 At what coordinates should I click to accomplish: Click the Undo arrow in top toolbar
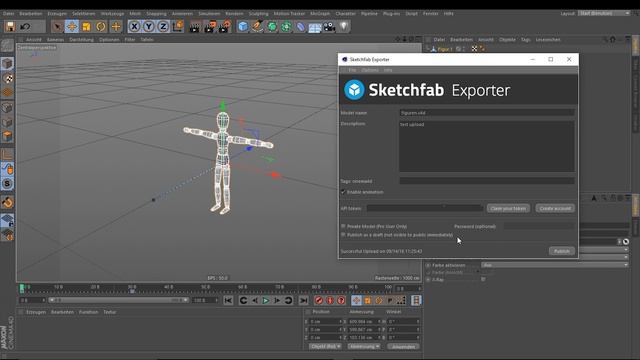pos(25,27)
